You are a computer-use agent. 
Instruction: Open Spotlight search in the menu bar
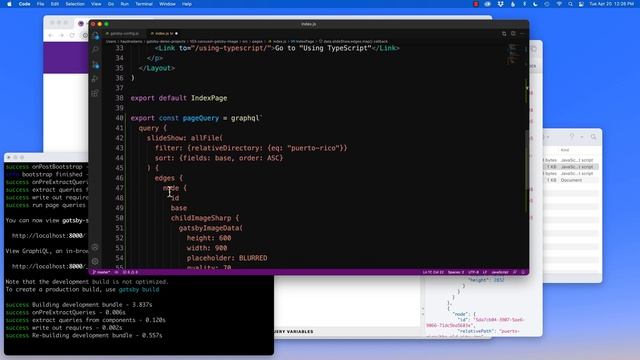(570, 4)
